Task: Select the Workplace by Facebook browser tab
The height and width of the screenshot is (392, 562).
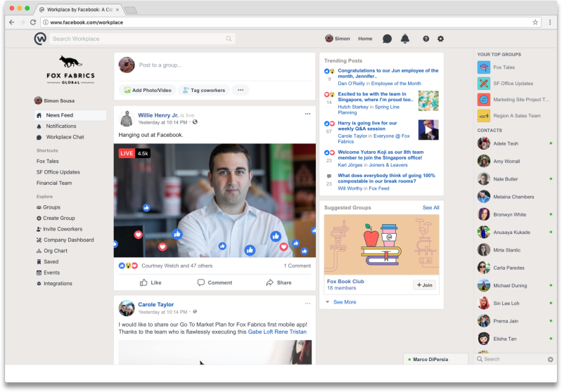Action: 81,10
